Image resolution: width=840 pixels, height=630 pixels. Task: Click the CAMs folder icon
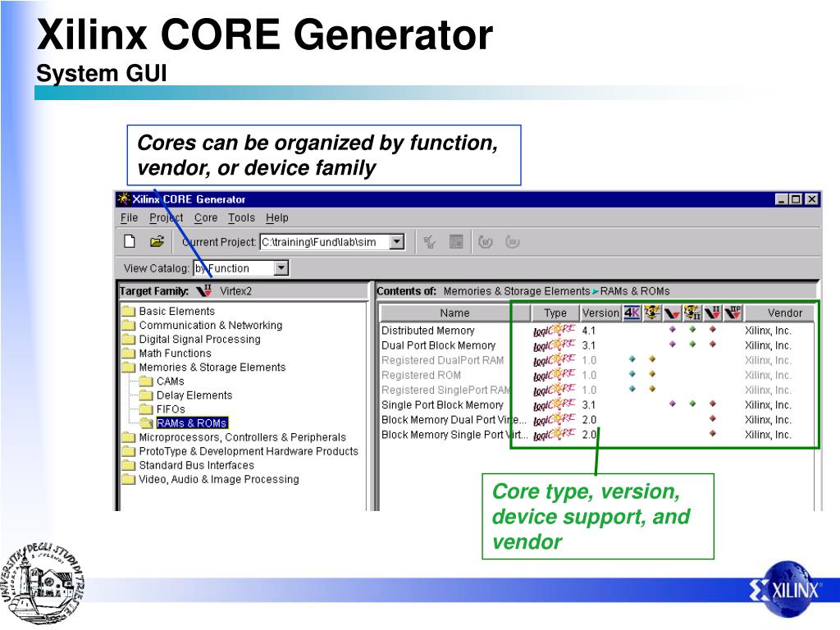146,381
